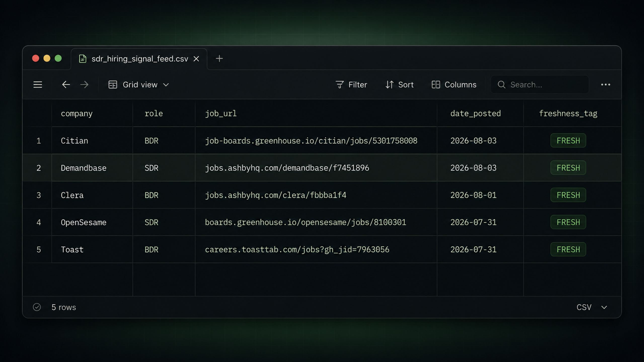Select the Clera company cell
The height and width of the screenshot is (362, 644).
pyautogui.click(x=92, y=195)
